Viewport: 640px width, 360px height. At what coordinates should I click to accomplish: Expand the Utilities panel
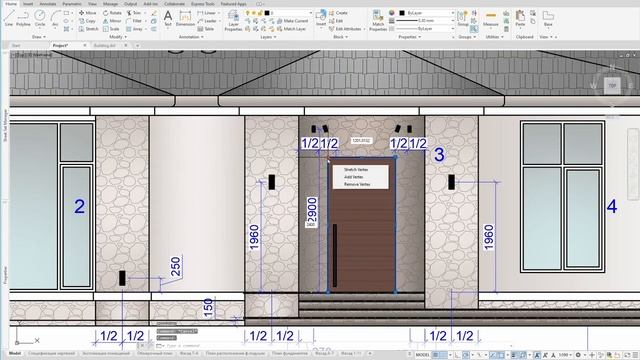[496, 37]
